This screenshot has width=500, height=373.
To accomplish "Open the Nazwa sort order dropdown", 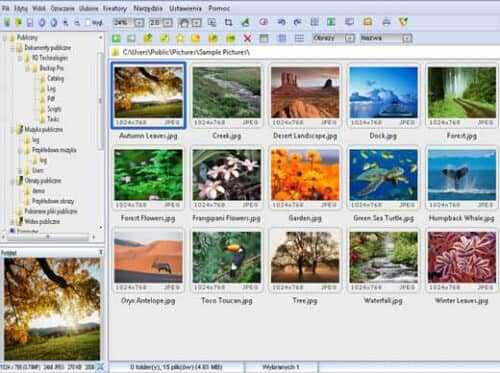I will point(407,38).
